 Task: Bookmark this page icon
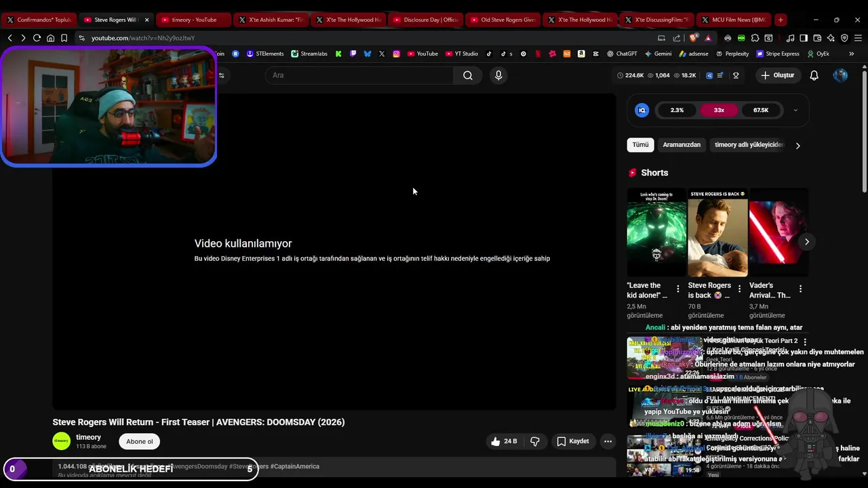point(64,38)
